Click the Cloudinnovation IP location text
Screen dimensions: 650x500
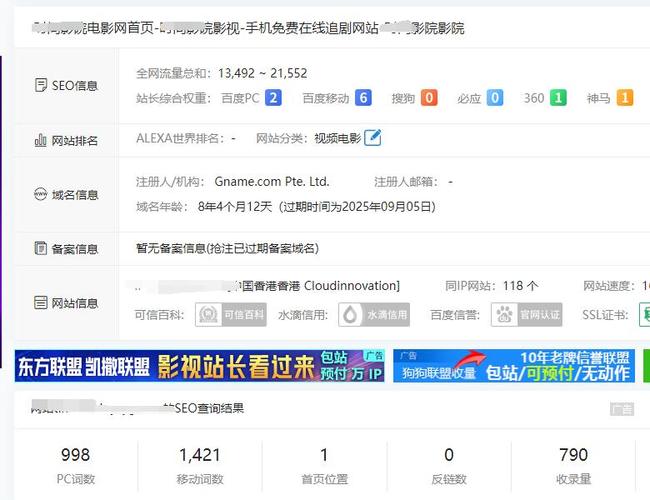tap(351, 286)
